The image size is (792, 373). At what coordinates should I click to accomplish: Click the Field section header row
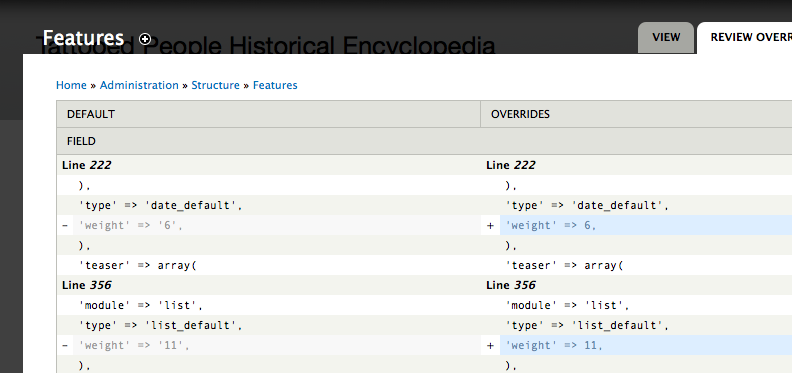(424, 141)
